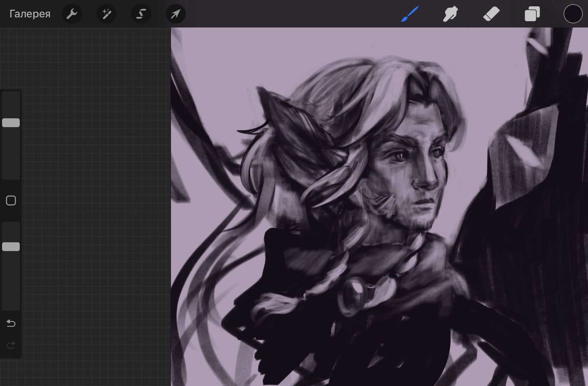Screen dimensions: 588x386
Task: Tap the square Modify button on sidebar
Action: point(11,200)
